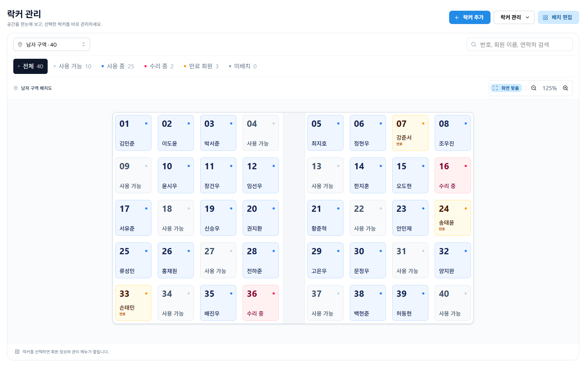588x384 pixels.
Task: Click the 남자 구역 배치도 heading
Action: tap(37, 88)
